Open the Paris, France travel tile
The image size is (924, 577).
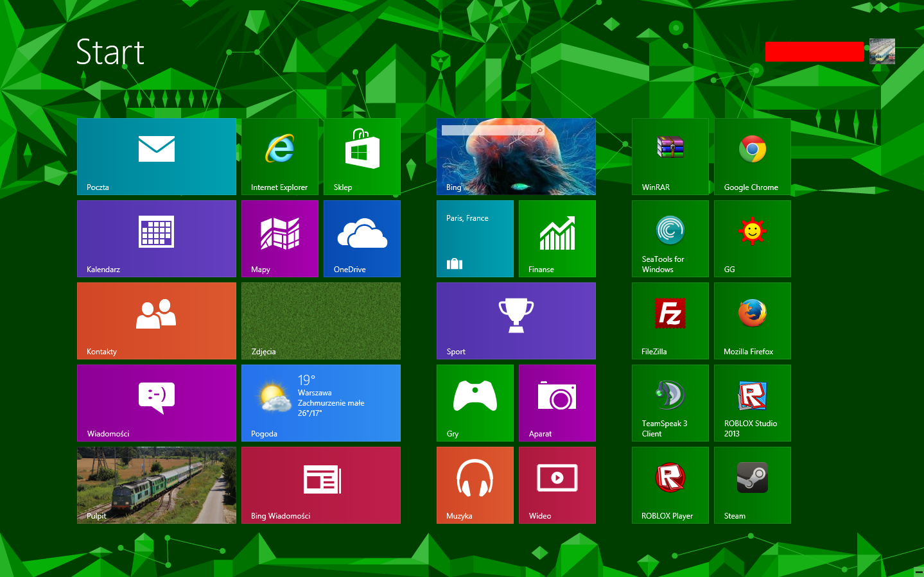click(x=475, y=239)
